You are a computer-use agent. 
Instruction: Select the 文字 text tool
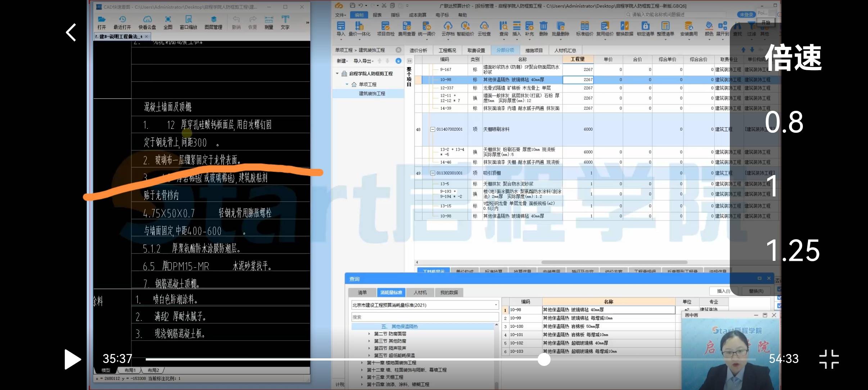pos(285,23)
